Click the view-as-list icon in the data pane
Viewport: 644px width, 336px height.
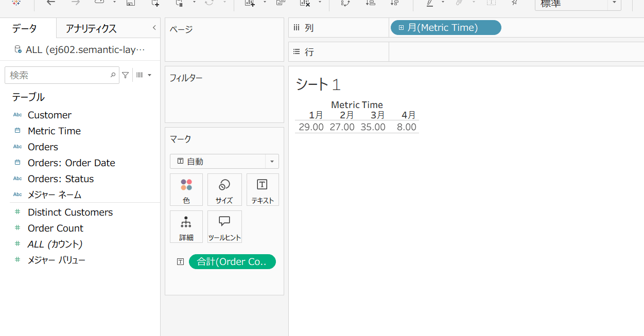pyautogui.click(x=140, y=75)
